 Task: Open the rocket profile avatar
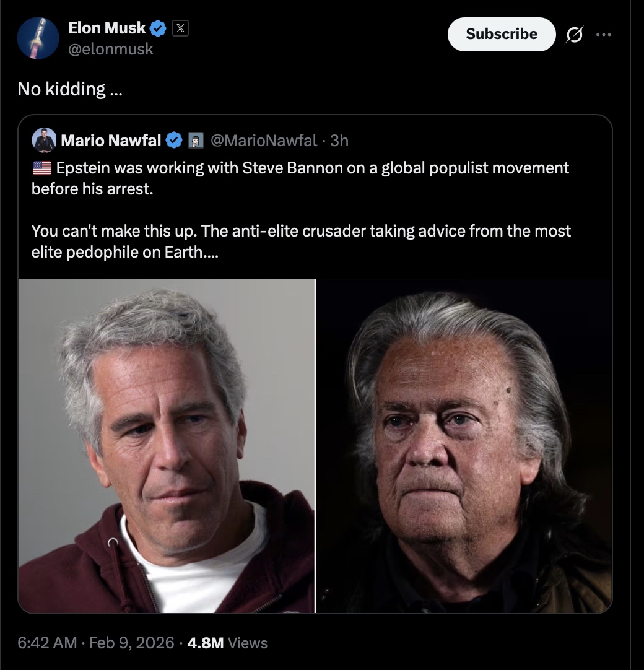[x=38, y=38]
